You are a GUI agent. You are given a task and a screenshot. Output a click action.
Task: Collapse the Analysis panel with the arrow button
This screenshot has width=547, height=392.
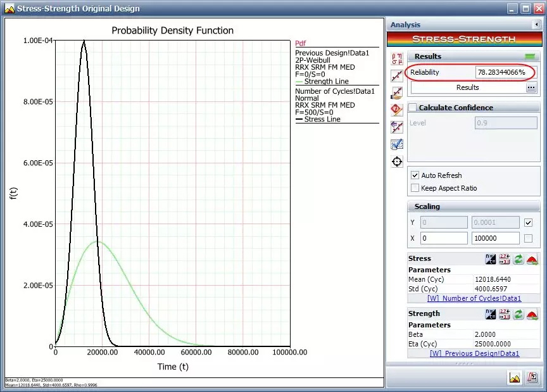coord(536,25)
